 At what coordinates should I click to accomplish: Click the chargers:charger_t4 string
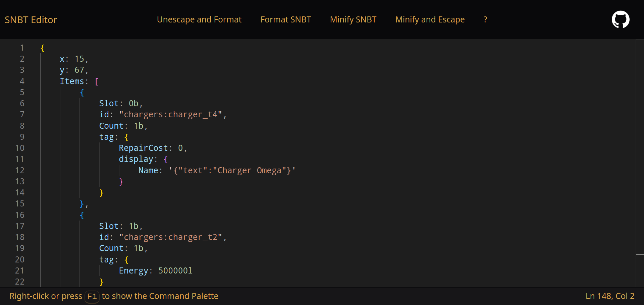click(172, 114)
